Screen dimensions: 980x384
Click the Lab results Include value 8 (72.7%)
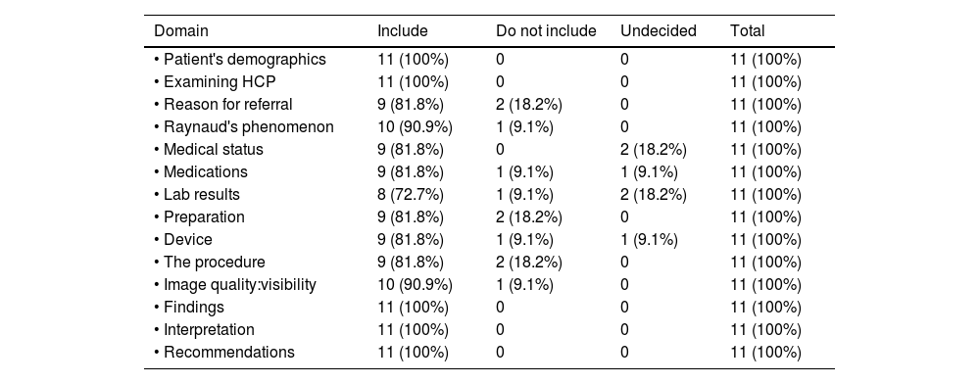[x=411, y=195]
